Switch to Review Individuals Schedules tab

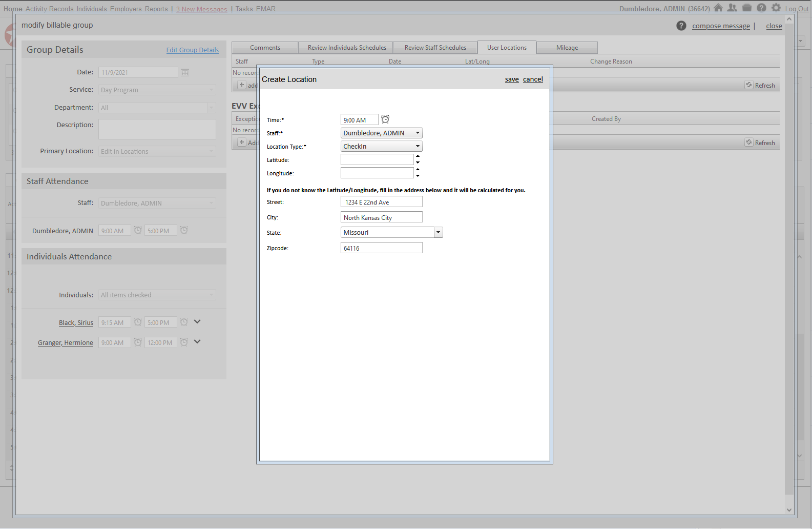pos(347,48)
